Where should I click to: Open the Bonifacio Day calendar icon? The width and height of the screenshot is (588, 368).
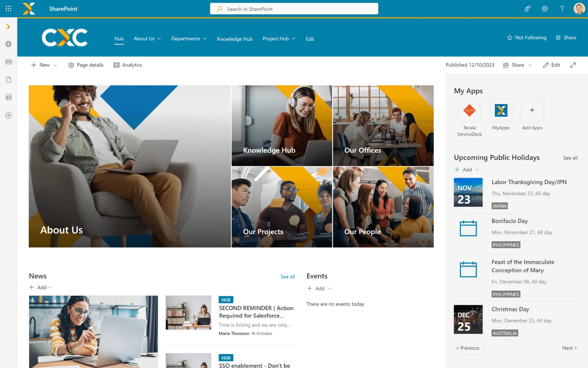[x=468, y=228]
